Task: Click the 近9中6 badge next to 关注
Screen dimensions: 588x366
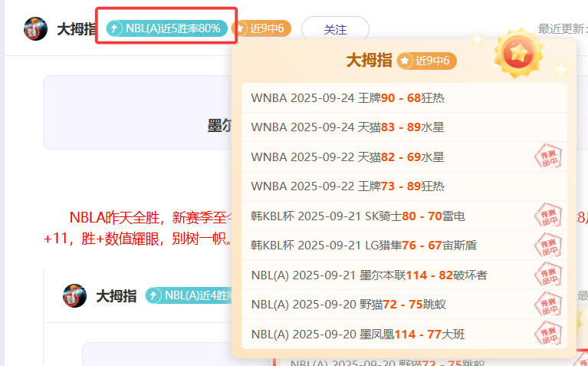Action: tap(261, 28)
